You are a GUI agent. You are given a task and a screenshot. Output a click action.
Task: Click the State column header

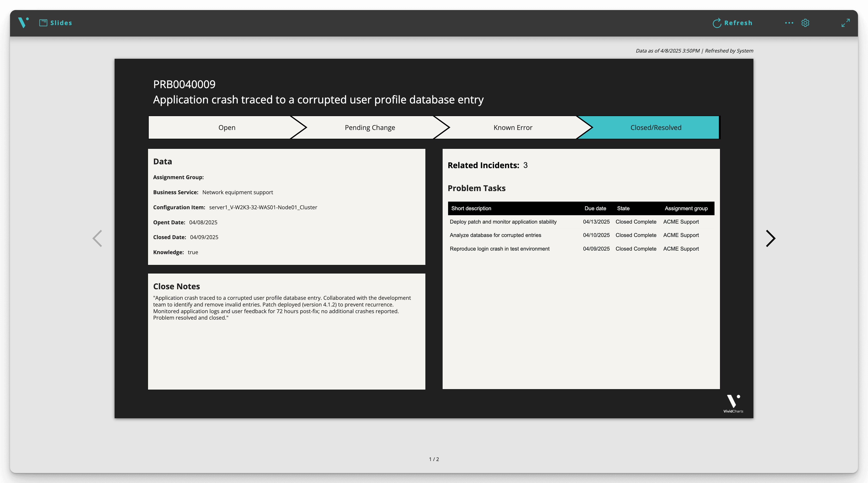pos(623,208)
